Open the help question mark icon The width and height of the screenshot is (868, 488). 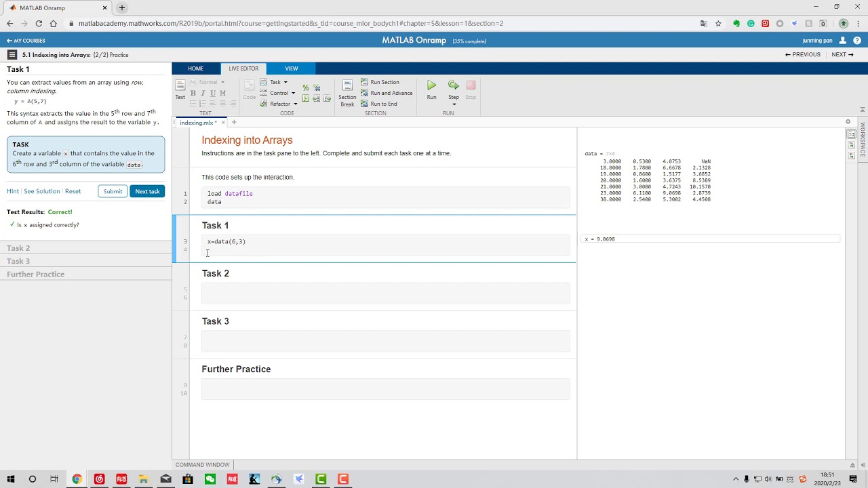click(x=857, y=41)
